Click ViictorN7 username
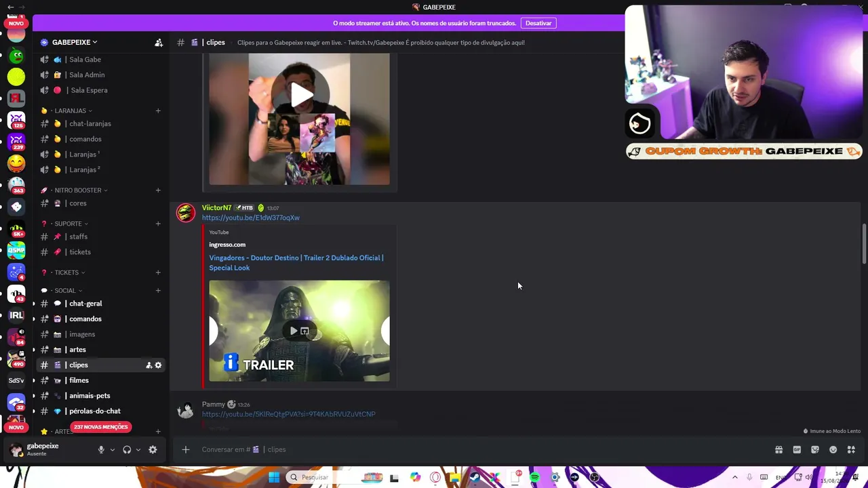The width and height of the screenshot is (868, 488). click(216, 208)
